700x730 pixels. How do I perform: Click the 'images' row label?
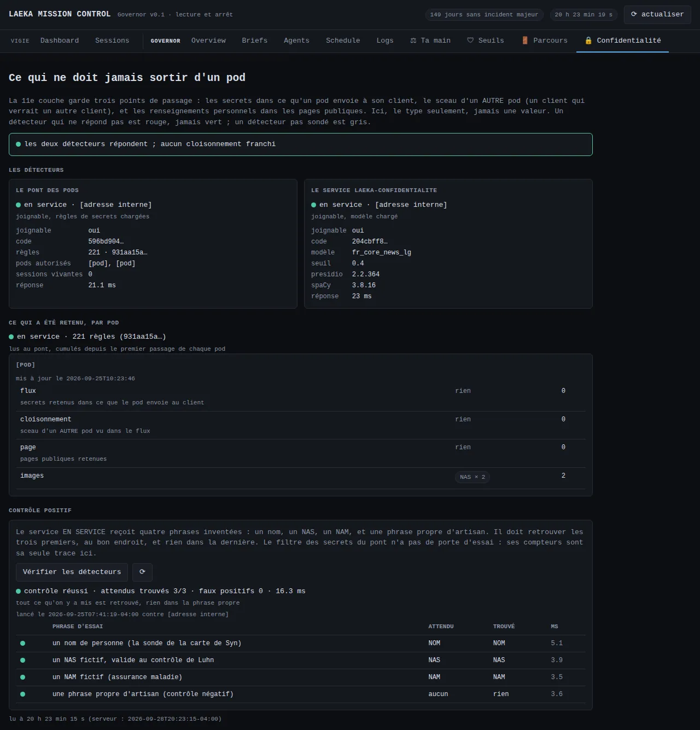32,476
